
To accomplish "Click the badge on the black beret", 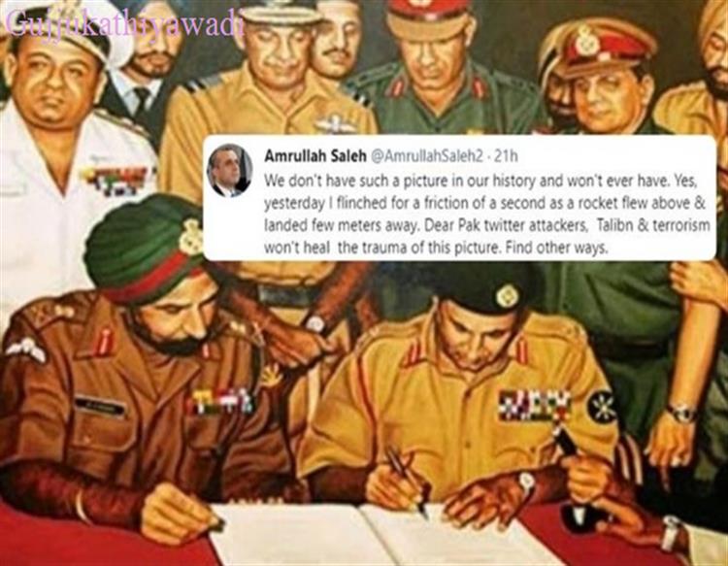I will (x=506, y=296).
